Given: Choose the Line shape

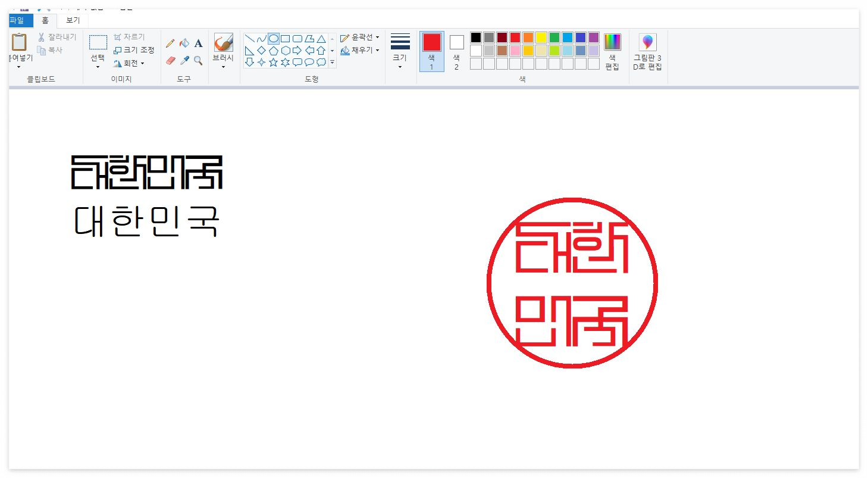Looking at the screenshot, I should click(x=249, y=39).
